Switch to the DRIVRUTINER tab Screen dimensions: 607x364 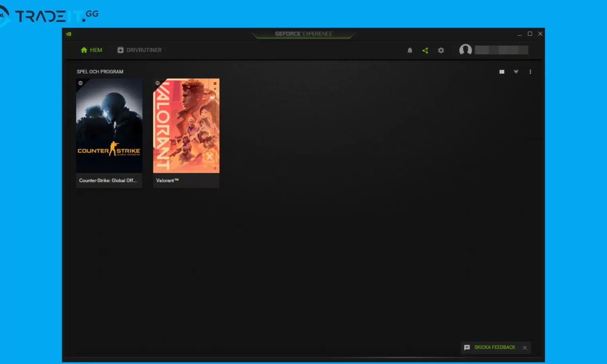coord(139,50)
